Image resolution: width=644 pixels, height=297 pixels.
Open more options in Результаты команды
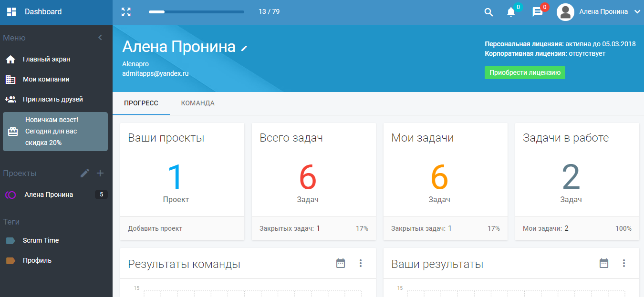point(361,263)
